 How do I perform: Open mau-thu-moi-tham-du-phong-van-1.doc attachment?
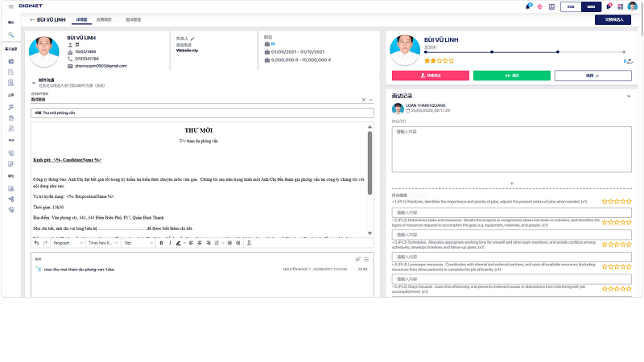click(x=79, y=269)
